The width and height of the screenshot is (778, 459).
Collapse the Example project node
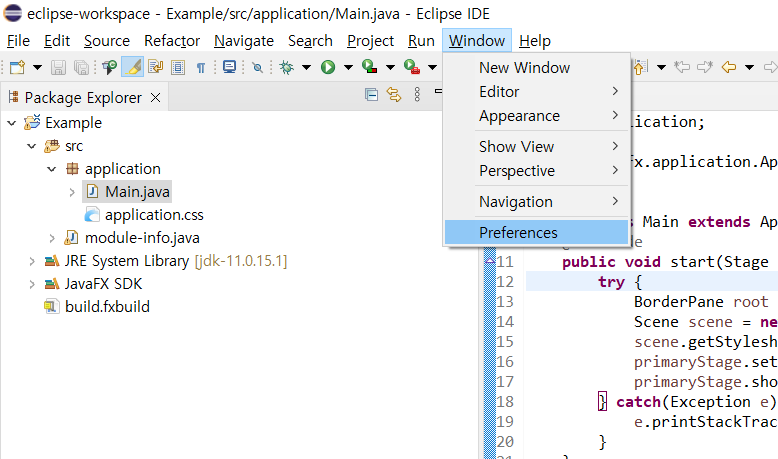(12, 123)
